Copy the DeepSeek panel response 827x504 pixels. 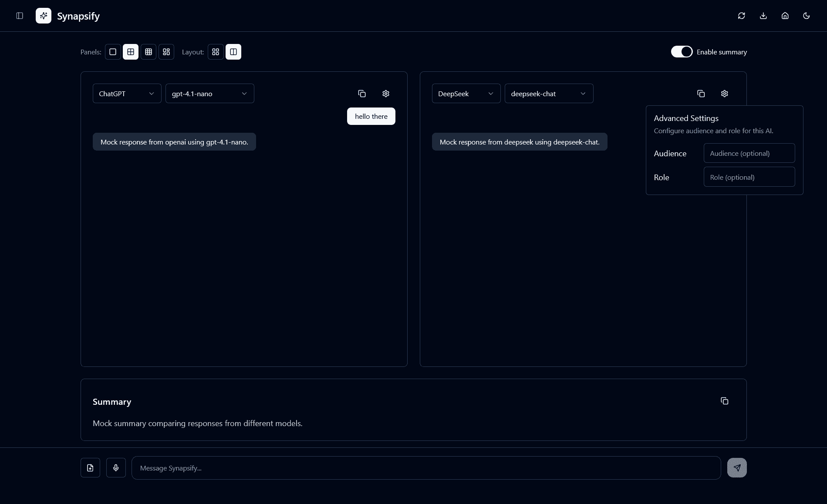click(701, 93)
